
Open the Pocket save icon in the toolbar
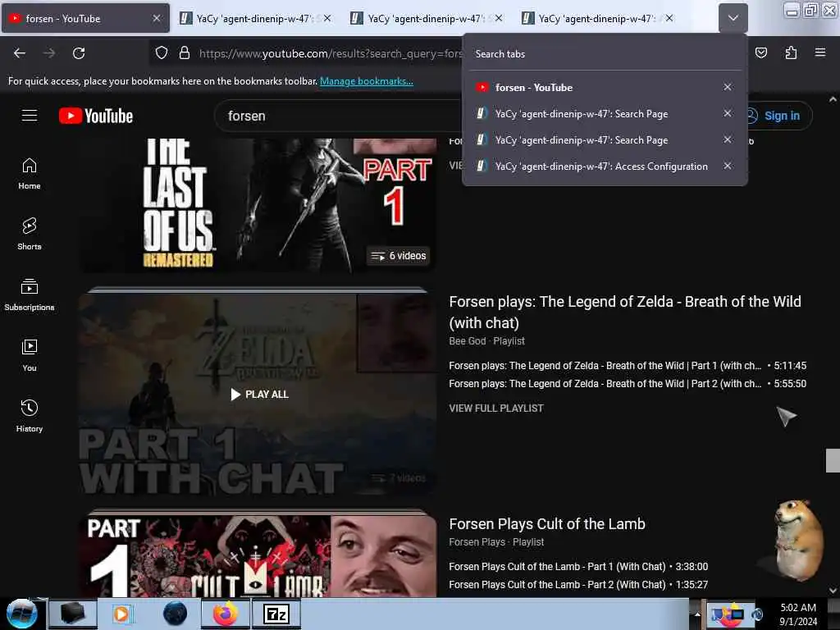[x=761, y=52]
